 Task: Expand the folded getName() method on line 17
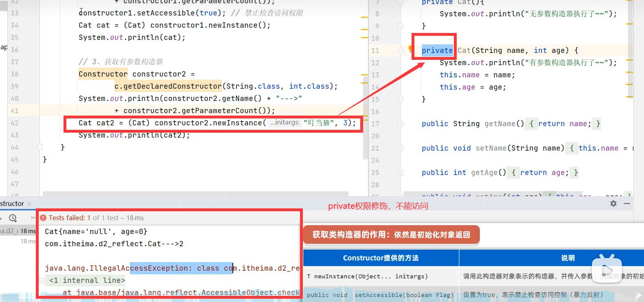[401, 124]
